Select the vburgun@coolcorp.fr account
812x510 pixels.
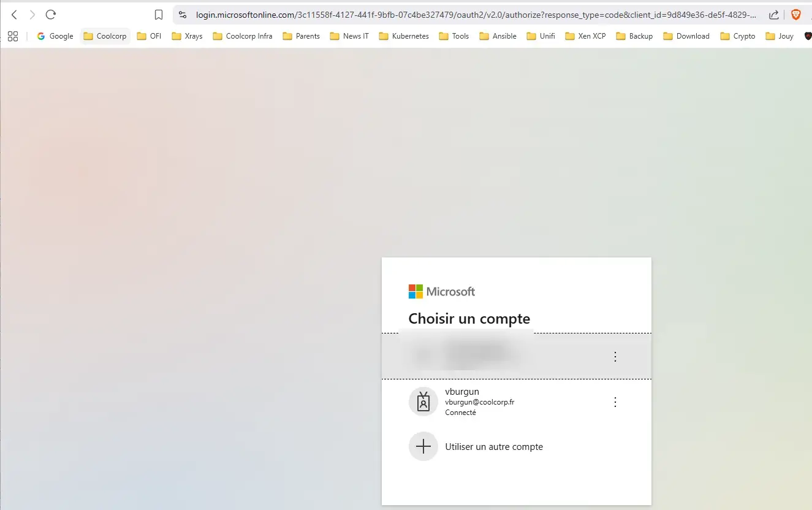coord(479,402)
